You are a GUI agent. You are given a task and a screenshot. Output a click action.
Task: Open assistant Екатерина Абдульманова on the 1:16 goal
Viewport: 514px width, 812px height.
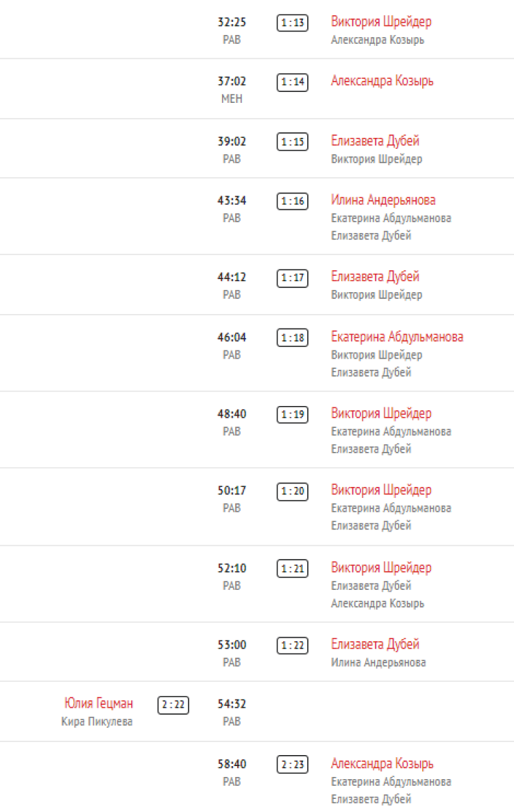point(391,218)
